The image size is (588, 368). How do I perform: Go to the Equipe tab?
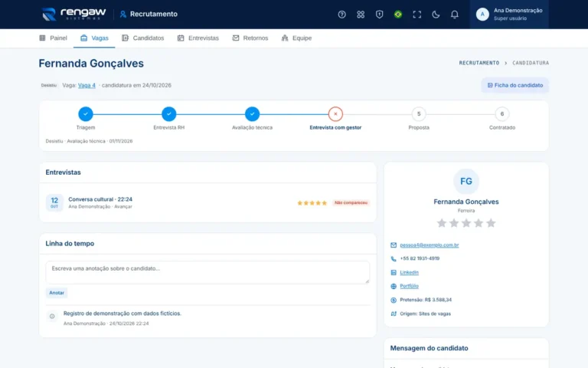[x=296, y=38]
